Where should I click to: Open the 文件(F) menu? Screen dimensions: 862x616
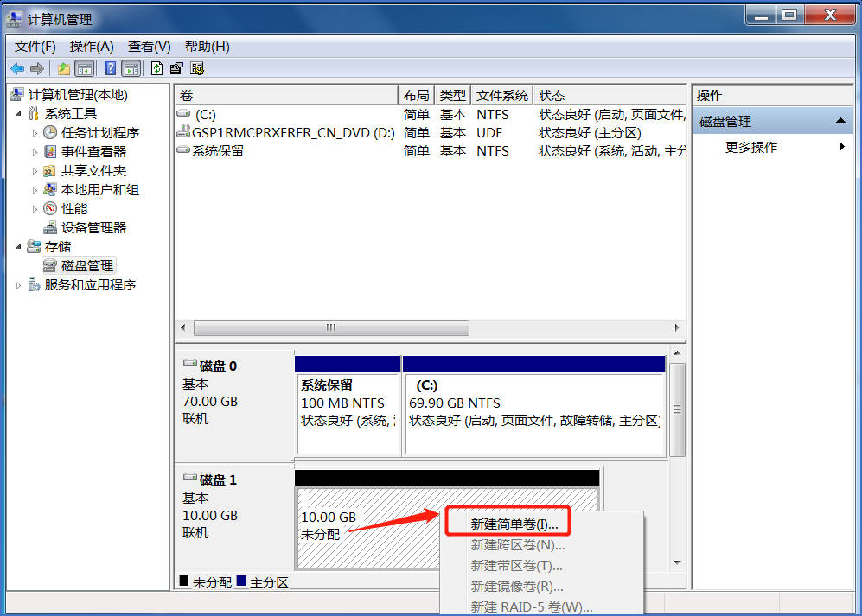coord(35,47)
